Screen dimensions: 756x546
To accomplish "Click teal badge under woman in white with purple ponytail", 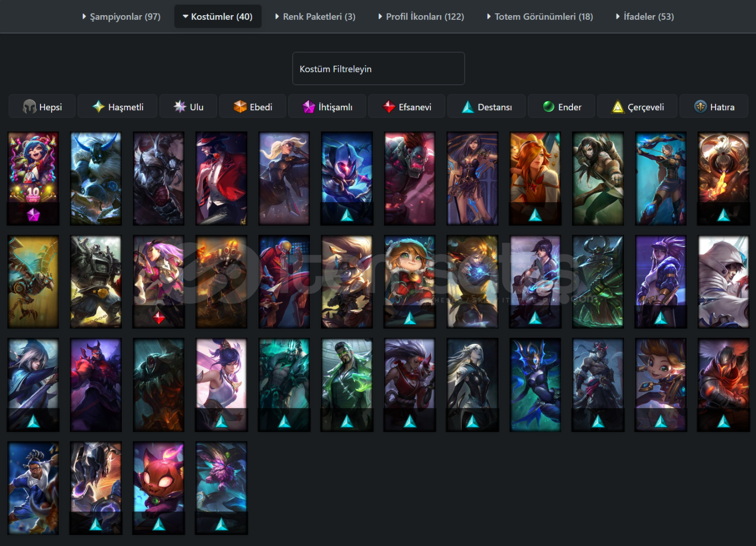I will point(221,422).
